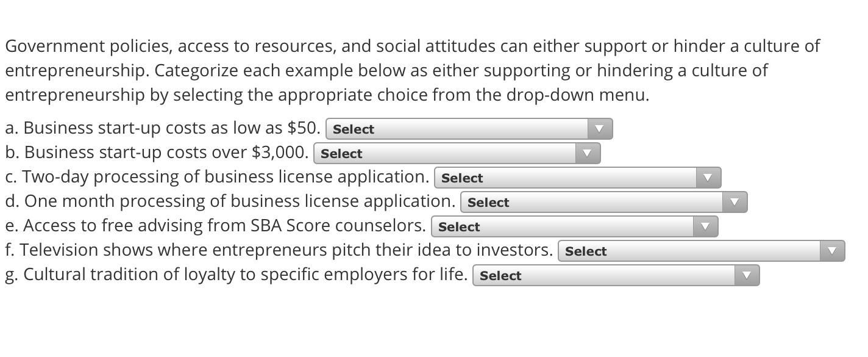Image resolution: width=868 pixels, height=357 pixels.
Task: Open the dropdown for one month license processing
Action: pyautogui.click(x=603, y=201)
